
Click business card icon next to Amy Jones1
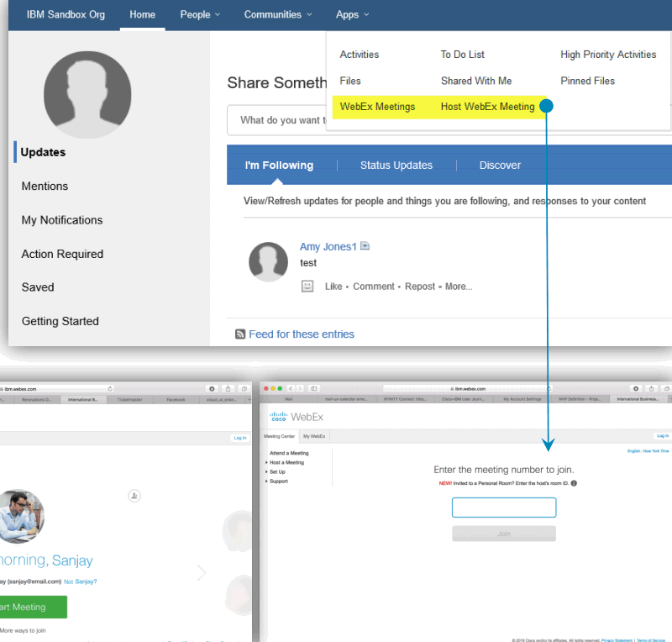pyautogui.click(x=365, y=245)
